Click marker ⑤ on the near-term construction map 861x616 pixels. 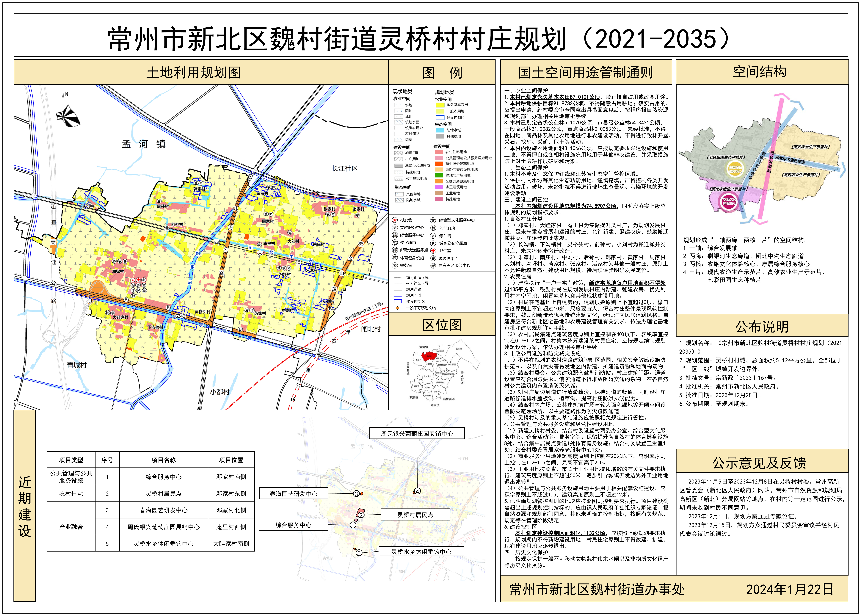coord(359,553)
